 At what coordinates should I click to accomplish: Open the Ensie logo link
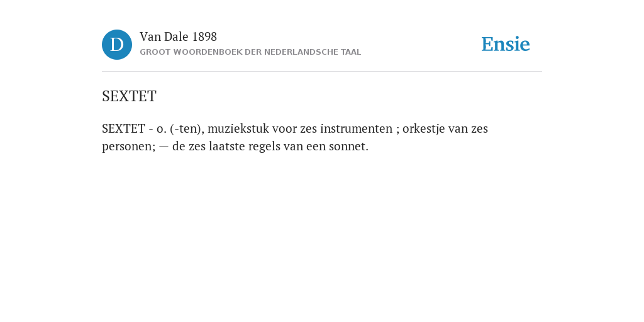pos(506,44)
